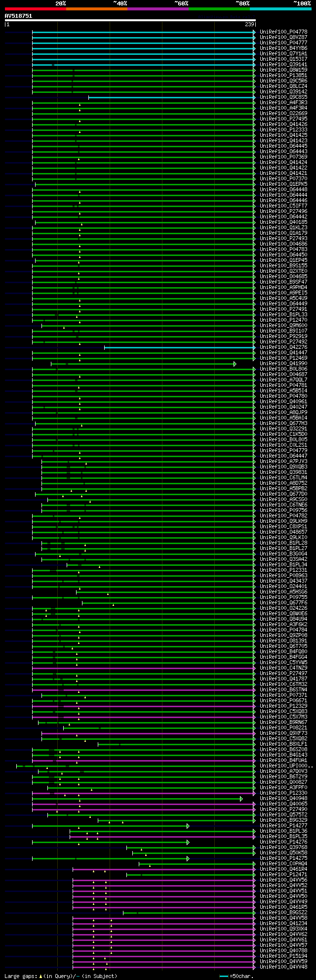
Task: Select the UniRef100_B6STN4 label
Action: tap(283, 690)
